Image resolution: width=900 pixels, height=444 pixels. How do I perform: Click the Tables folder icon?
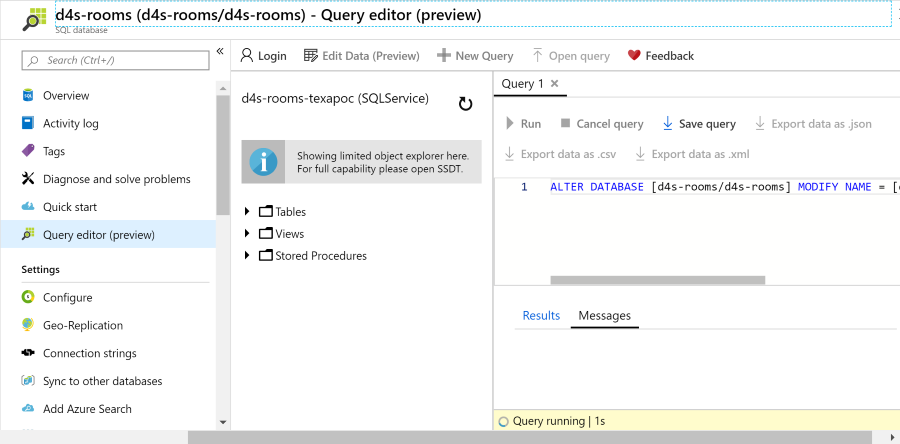265,211
